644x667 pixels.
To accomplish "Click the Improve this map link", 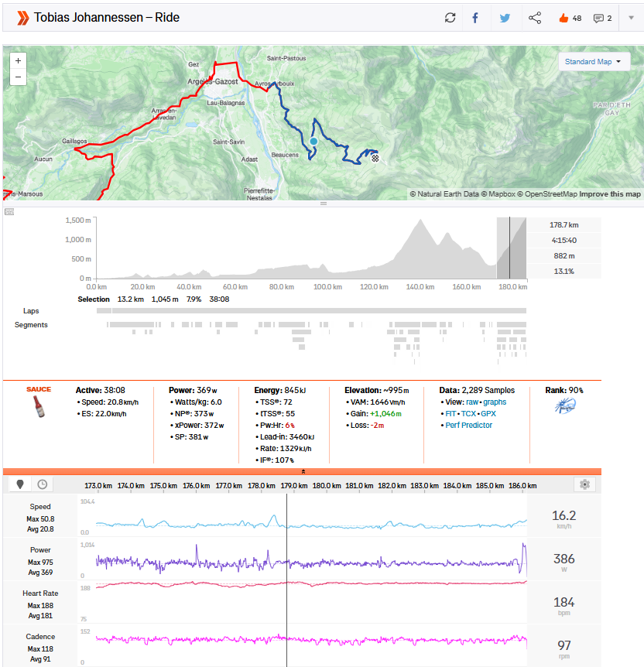I will (611, 194).
